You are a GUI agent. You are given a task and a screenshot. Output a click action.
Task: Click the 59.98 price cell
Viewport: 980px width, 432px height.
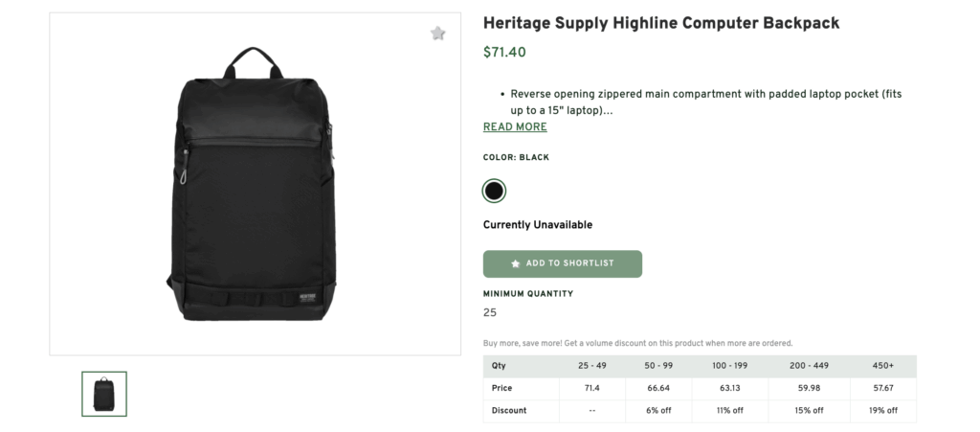[x=809, y=388]
